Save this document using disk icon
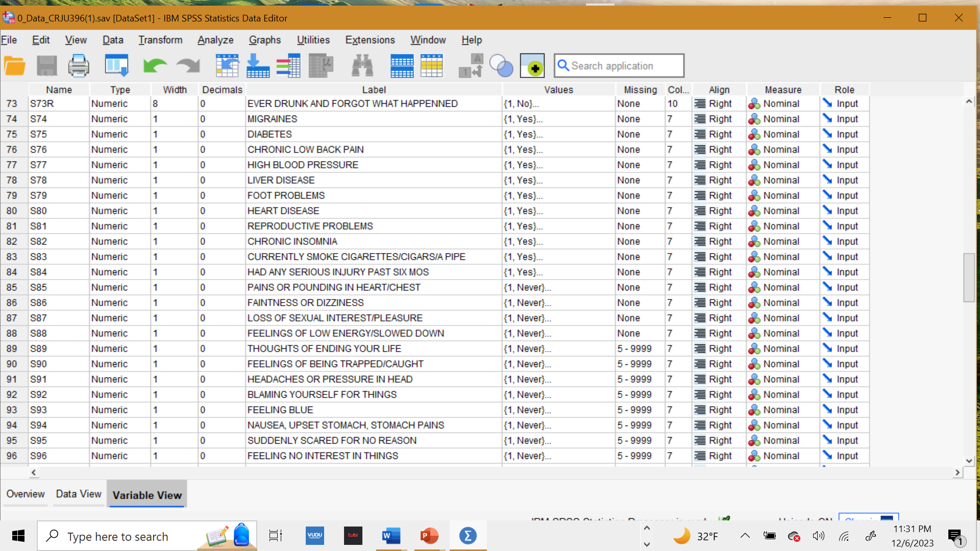The image size is (980, 551). pyautogui.click(x=47, y=66)
